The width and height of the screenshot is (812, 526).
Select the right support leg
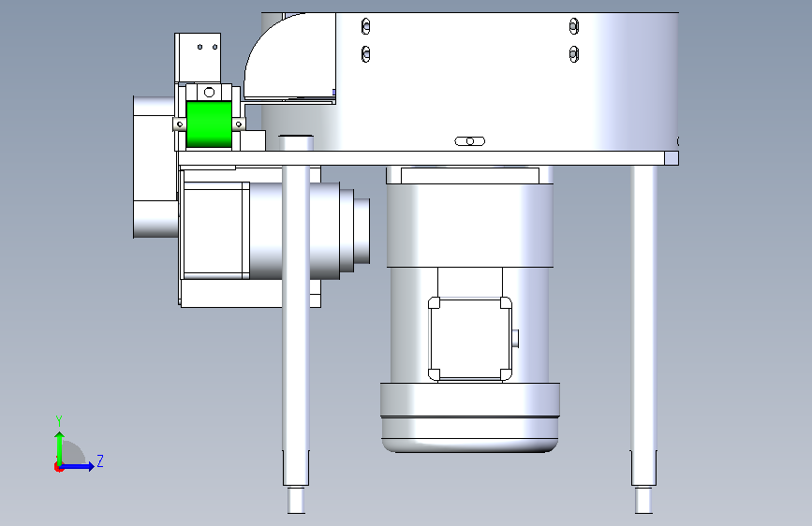643,325
